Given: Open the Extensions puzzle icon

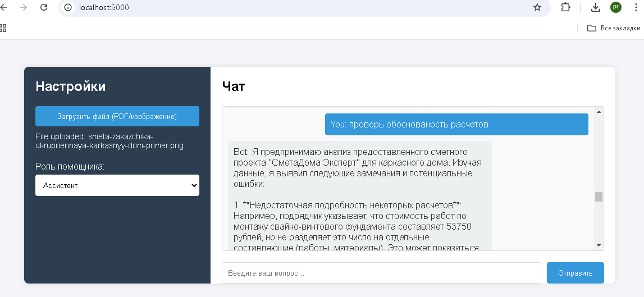Looking at the screenshot, I should coord(565,7).
